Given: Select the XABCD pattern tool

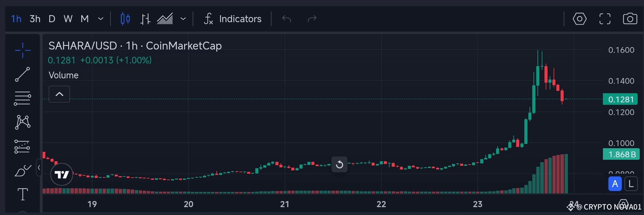Looking at the screenshot, I should pos(23,122).
